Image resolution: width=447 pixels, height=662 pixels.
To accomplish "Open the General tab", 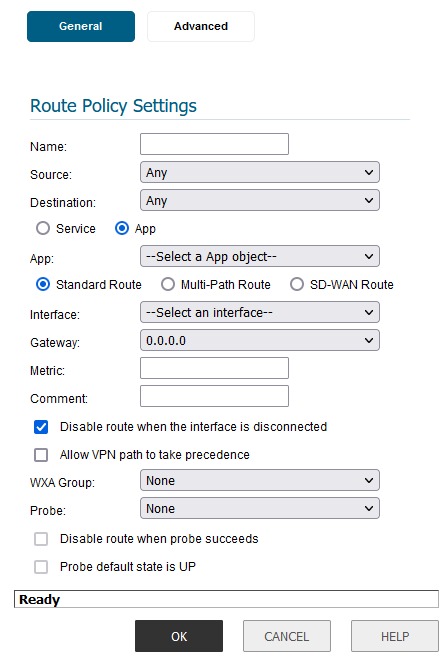I will tap(81, 26).
